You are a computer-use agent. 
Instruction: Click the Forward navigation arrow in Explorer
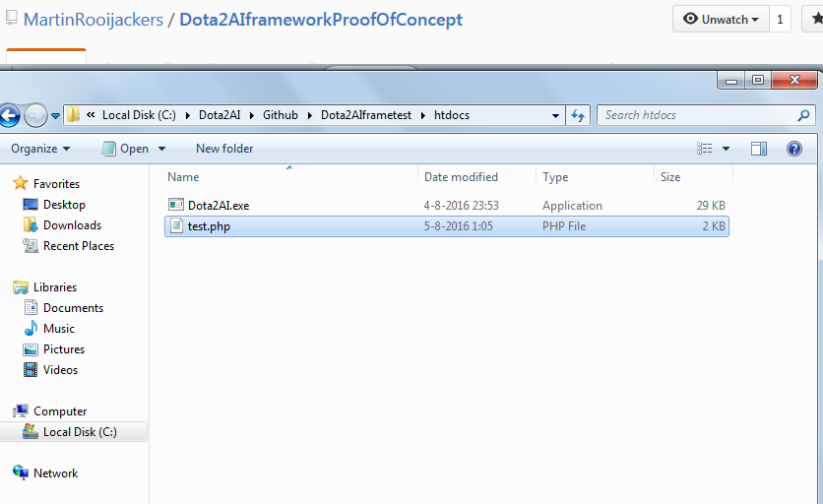35,115
